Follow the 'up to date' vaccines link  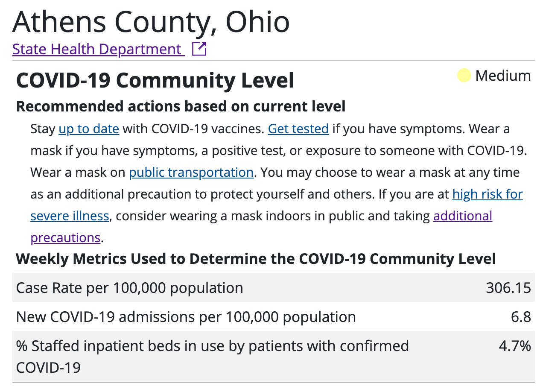point(89,129)
